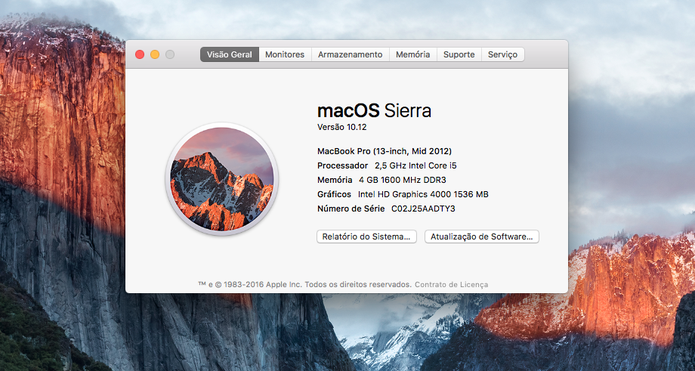Go to the Suporte tab

[459, 55]
